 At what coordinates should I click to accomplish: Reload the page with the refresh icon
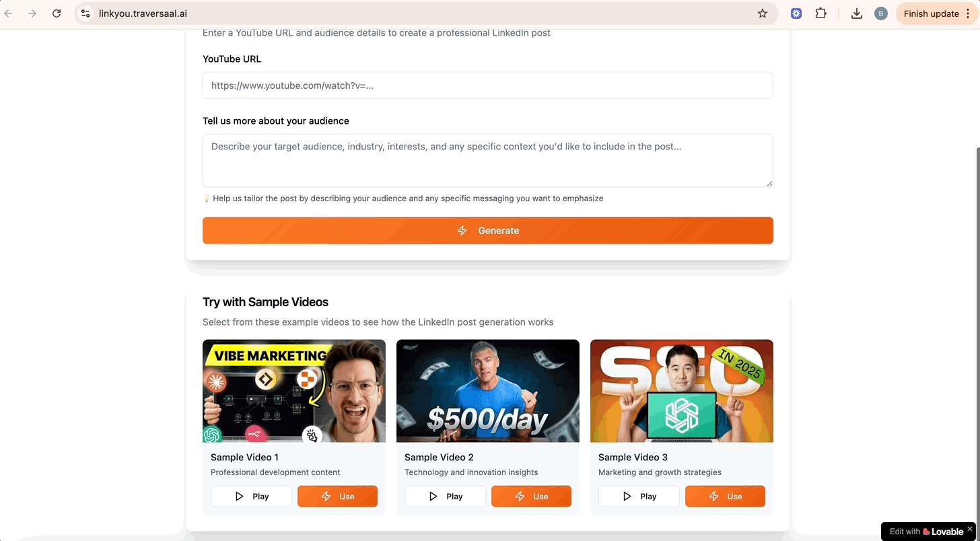click(57, 13)
